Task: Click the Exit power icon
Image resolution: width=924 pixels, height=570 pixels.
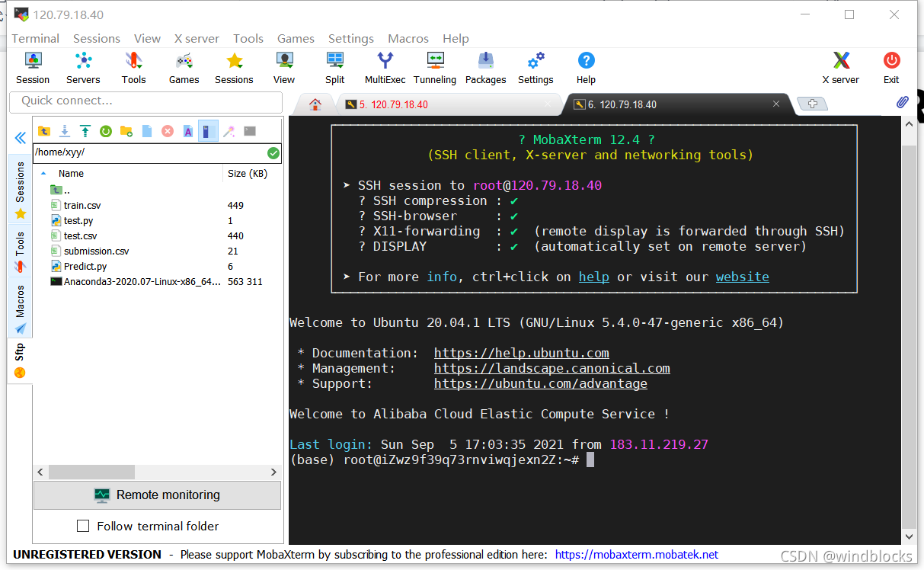Action: click(x=891, y=68)
